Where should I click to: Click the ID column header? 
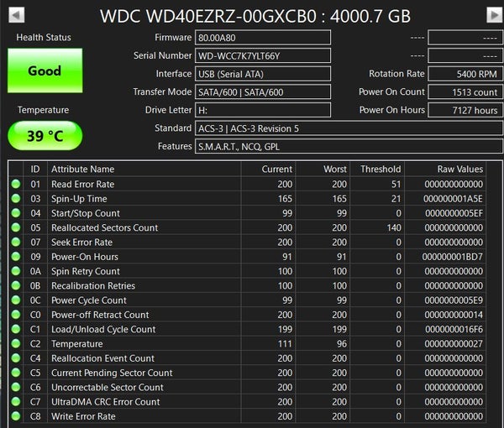35,170
